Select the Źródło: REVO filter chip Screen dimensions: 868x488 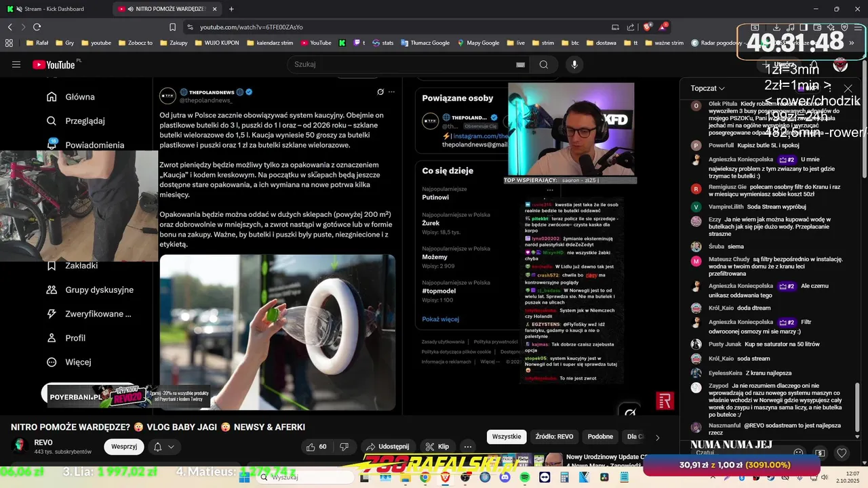[554, 436]
